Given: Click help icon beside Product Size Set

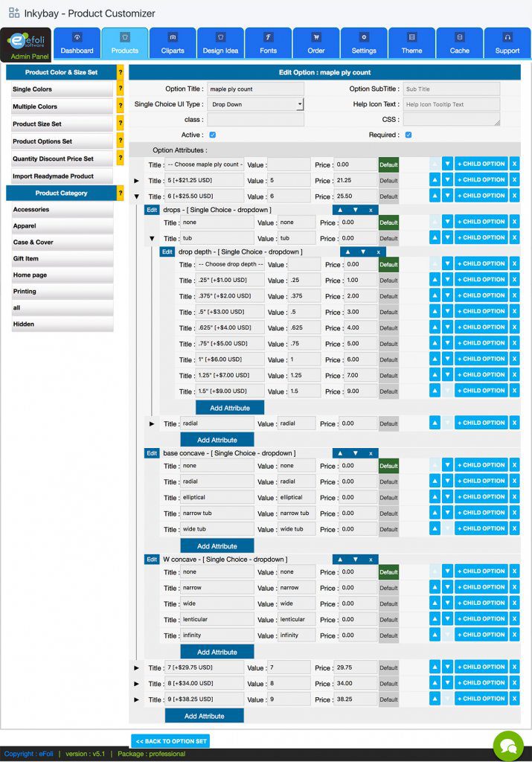Looking at the screenshot, I should (121, 124).
